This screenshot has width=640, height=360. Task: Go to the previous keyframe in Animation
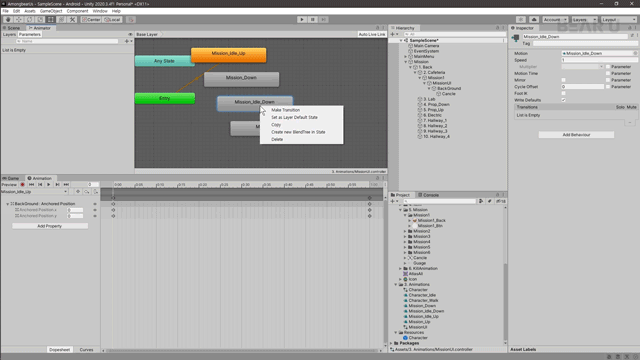point(40,185)
